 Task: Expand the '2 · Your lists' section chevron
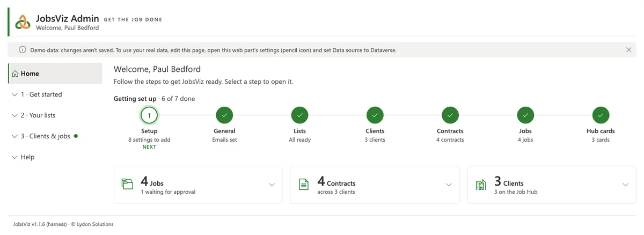pyautogui.click(x=14, y=115)
